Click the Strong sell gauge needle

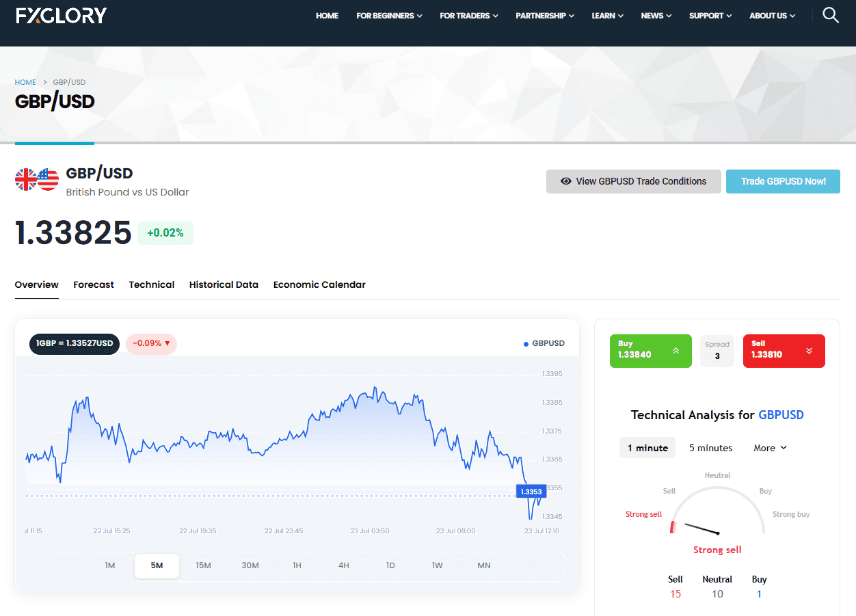[x=701, y=528]
